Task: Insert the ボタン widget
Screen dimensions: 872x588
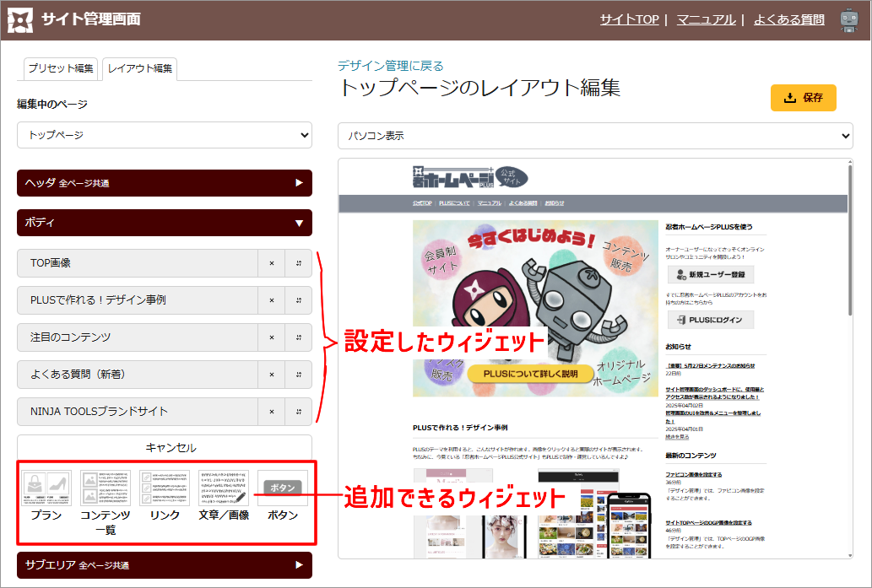Action: 282,489
